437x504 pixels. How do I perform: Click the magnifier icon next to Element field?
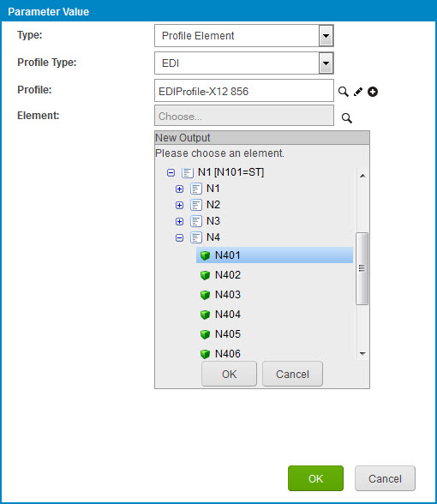pyautogui.click(x=347, y=118)
